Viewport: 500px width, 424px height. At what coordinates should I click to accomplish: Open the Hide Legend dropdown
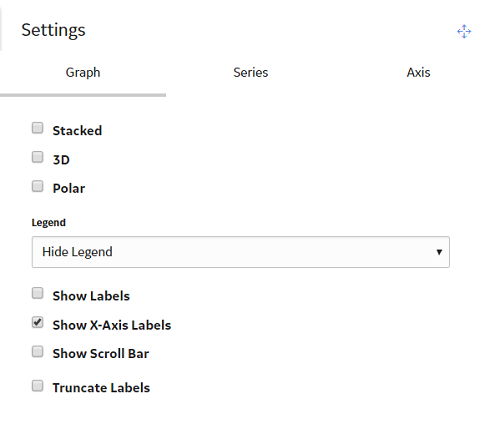(241, 252)
